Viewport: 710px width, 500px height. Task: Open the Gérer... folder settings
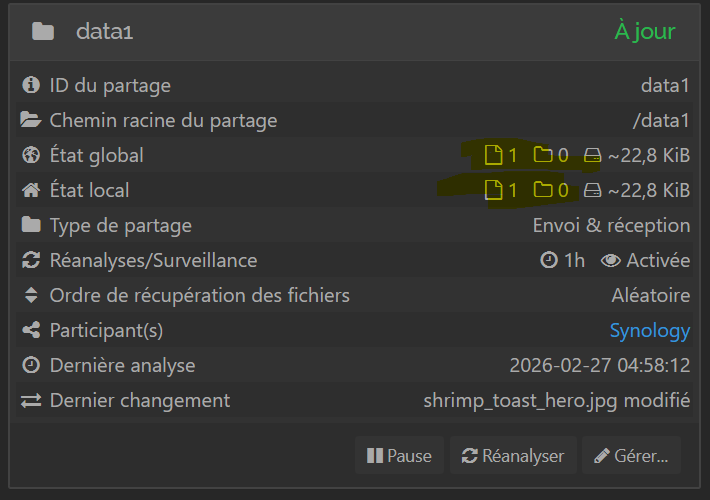click(631, 456)
